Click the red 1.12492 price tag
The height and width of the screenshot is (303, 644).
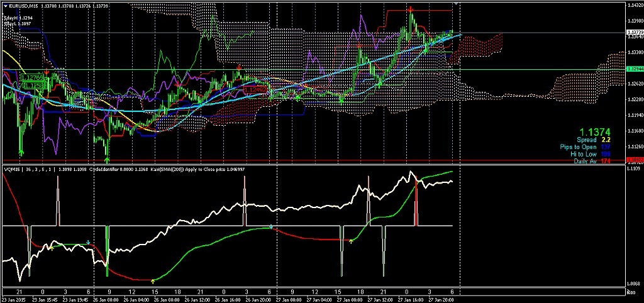pos(255,89)
